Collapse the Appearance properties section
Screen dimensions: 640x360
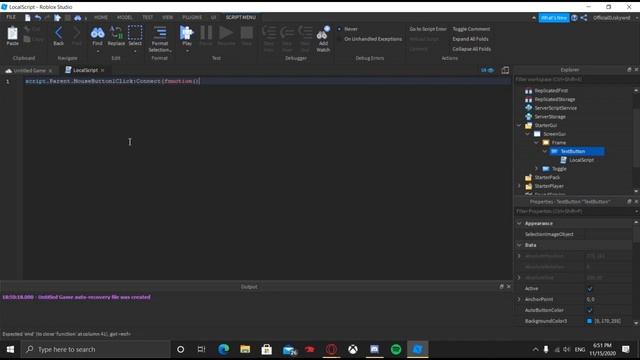[x=519, y=224]
